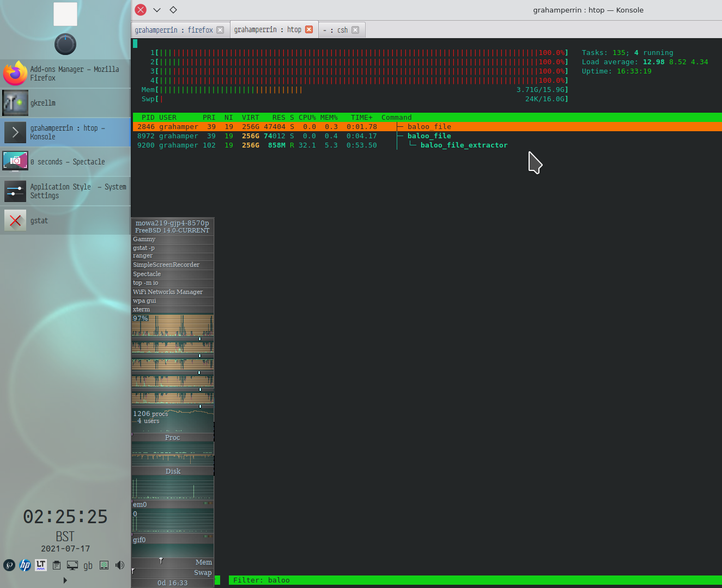This screenshot has width=722, height=588.
Task: Click the HP system tray icon
Action: coord(25,565)
